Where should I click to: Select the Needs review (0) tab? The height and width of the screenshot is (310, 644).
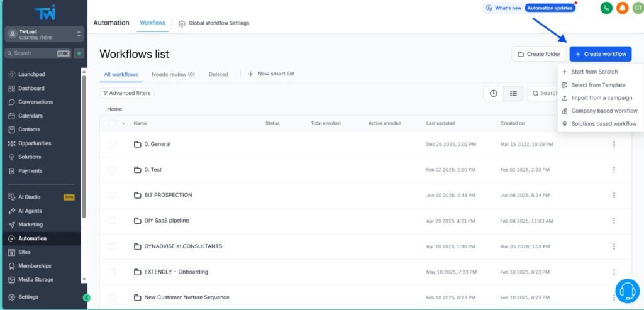[173, 74]
